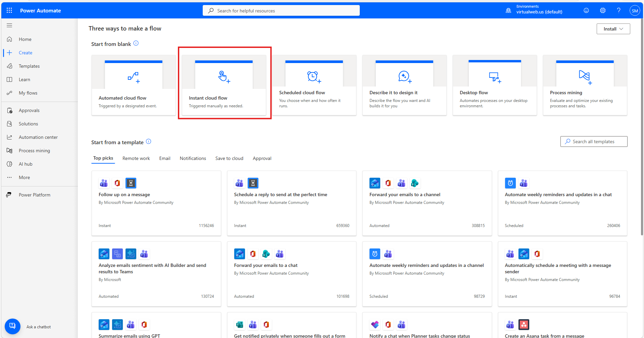
Task: Open the SM account avatar
Action: click(635, 10)
